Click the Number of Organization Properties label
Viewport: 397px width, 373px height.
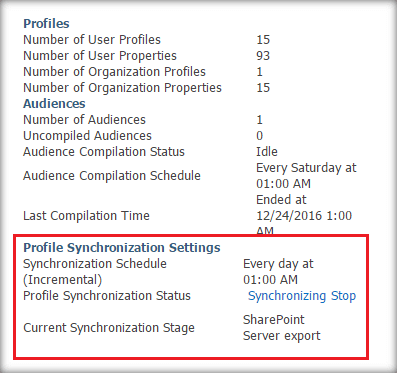tap(122, 88)
